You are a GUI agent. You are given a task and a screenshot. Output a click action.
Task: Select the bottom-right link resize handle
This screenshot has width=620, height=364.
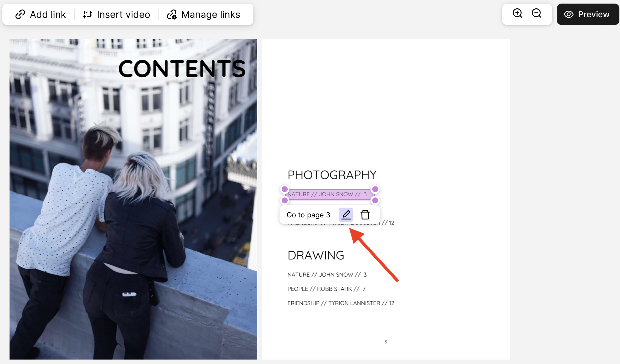[x=375, y=200]
